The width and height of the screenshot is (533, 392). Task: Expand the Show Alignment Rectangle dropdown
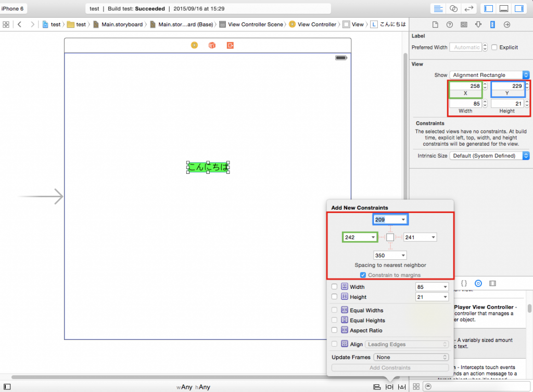(x=490, y=75)
